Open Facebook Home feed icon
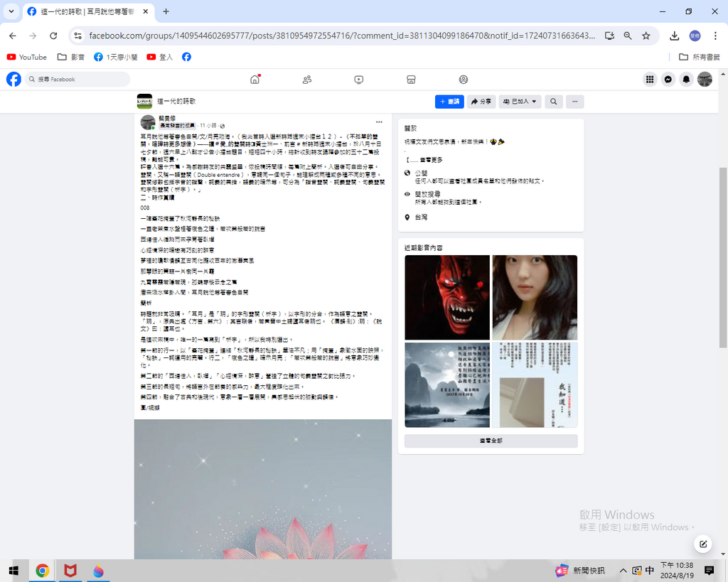This screenshot has height=582, width=728. pyautogui.click(x=255, y=80)
